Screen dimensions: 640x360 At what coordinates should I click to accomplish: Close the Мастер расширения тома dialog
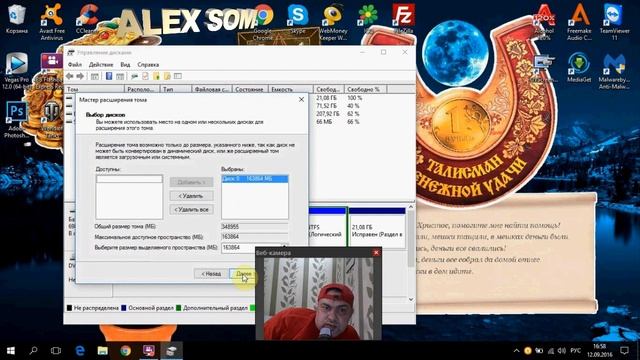pos(301,100)
